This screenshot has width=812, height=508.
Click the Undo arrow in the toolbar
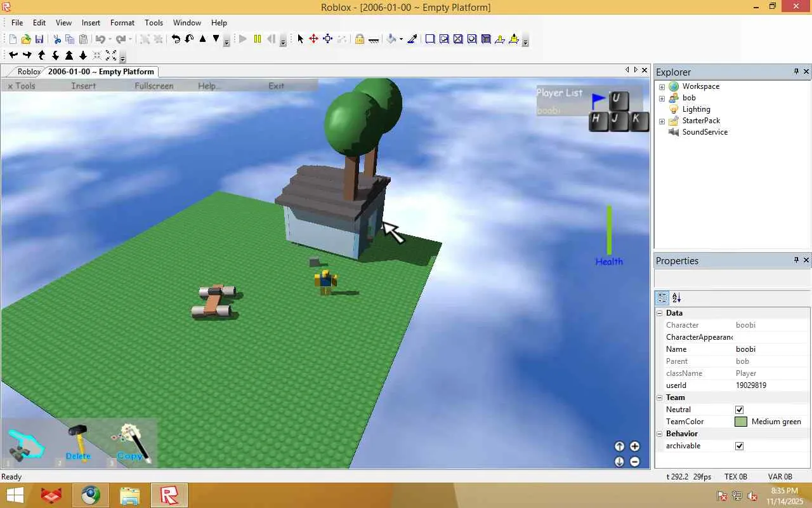[100, 39]
